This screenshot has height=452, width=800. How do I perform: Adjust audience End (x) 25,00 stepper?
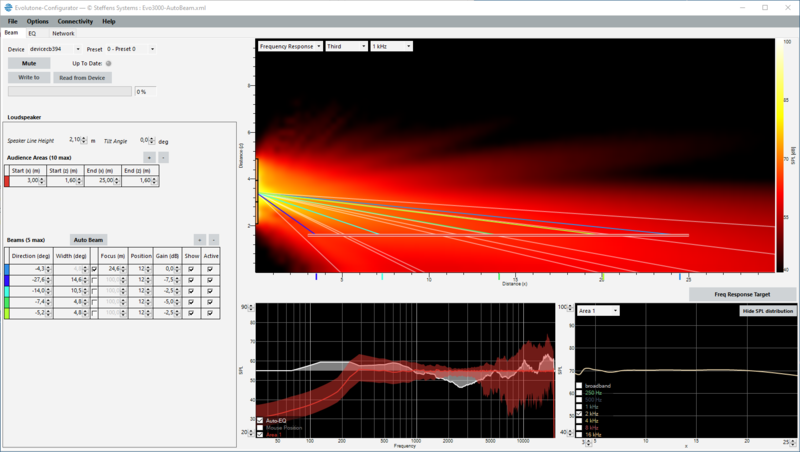[x=117, y=181]
